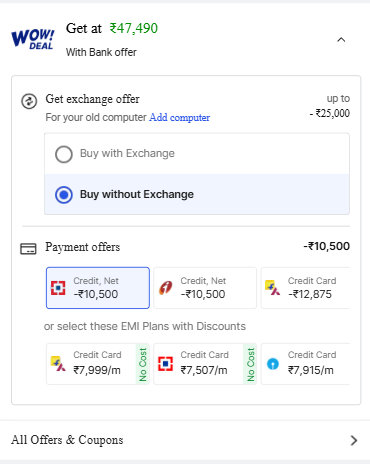Select Buy without Exchange radio button
Viewport: 370px width, 464px height.
tap(64, 195)
